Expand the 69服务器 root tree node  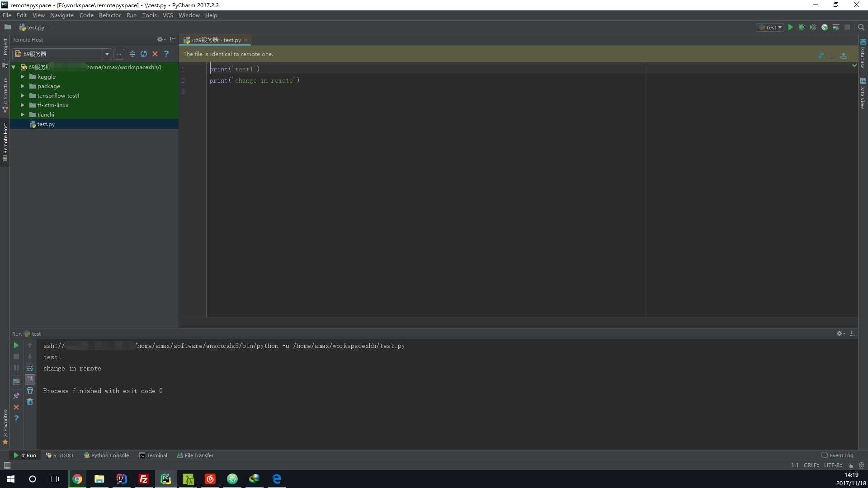(14, 67)
